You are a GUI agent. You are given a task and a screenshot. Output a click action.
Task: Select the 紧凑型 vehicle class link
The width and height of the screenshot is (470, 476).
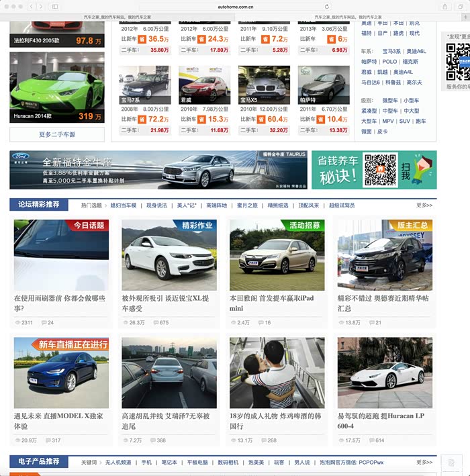(369, 111)
